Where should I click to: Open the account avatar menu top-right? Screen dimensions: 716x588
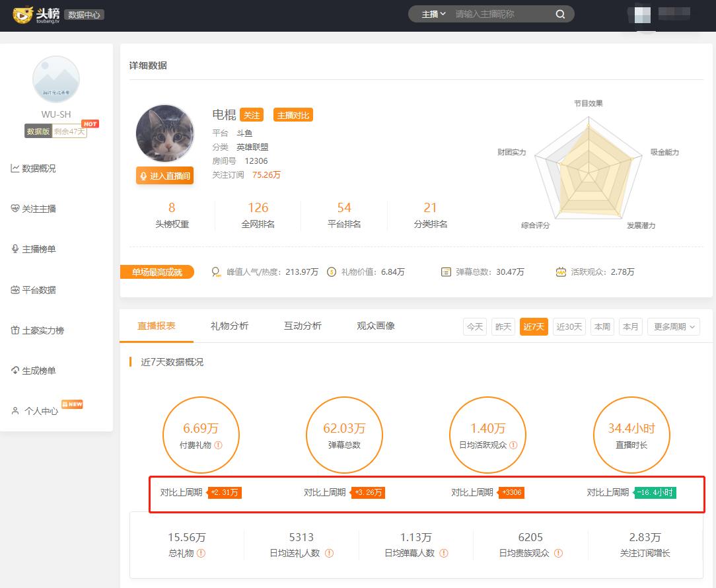pyautogui.click(x=642, y=15)
